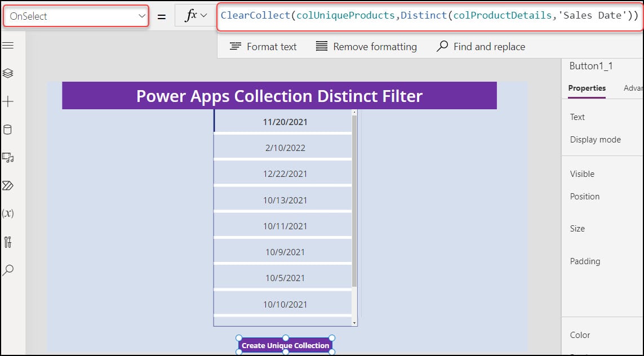
Task: Click the Create Unique Collection button
Action: [285, 345]
